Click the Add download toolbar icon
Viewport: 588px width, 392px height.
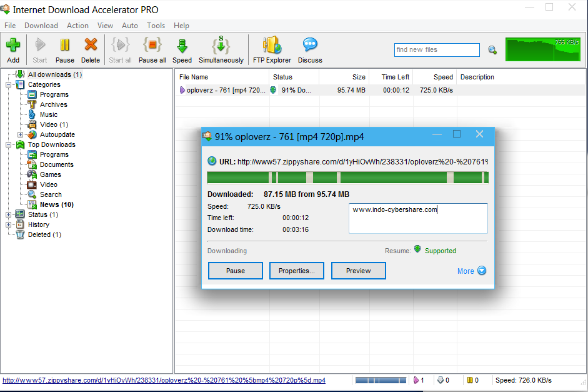(x=13, y=50)
